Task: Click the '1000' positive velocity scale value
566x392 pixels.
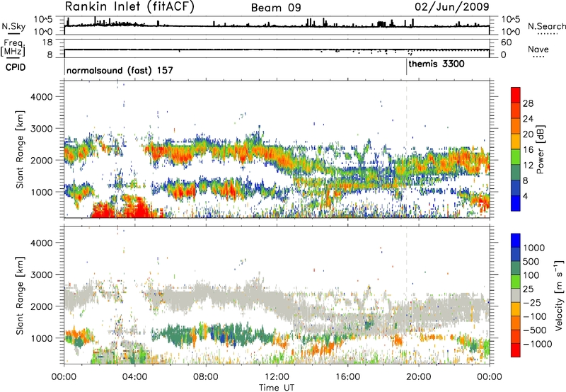Action: coord(534,248)
